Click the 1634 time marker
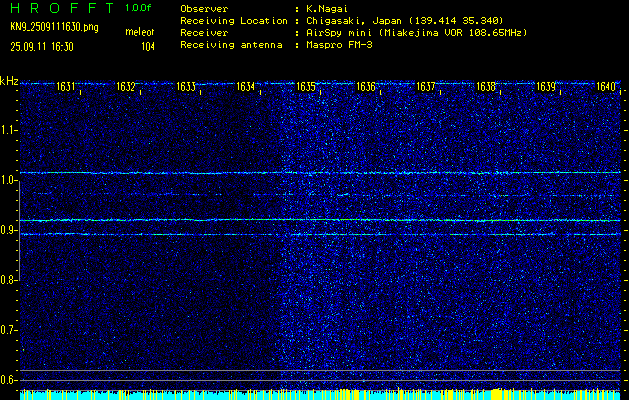This screenshot has width=629, height=400. coord(246,87)
